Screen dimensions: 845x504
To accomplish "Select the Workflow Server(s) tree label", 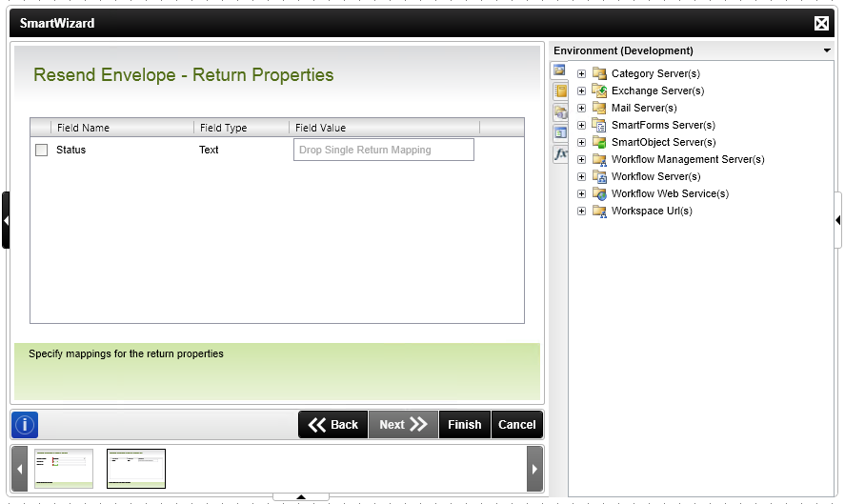I will pos(655,177).
